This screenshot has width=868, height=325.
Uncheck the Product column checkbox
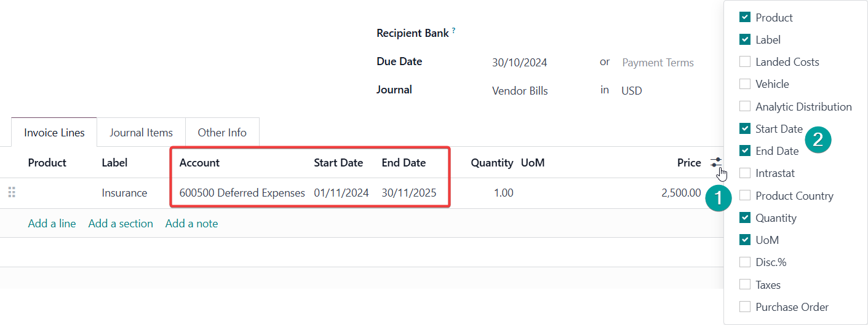[745, 17]
